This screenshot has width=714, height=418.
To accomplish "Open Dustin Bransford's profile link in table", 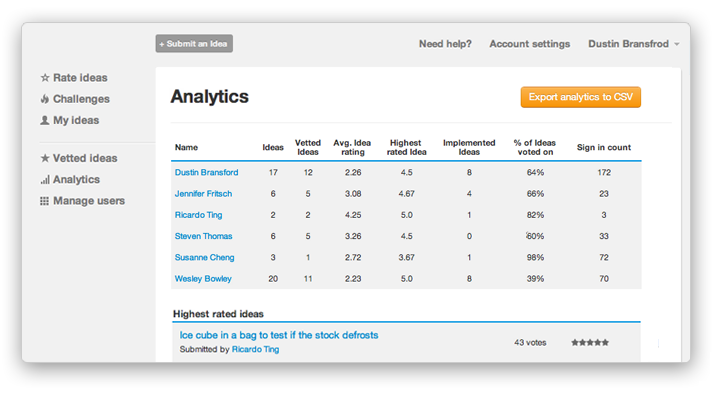I will point(206,173).
